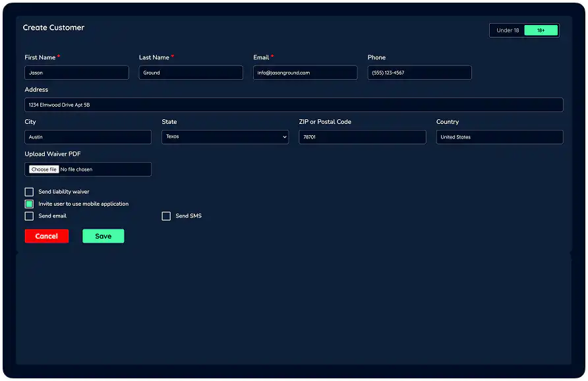
Task: Select the Under 18 age option
Action: tap(507, 30)
